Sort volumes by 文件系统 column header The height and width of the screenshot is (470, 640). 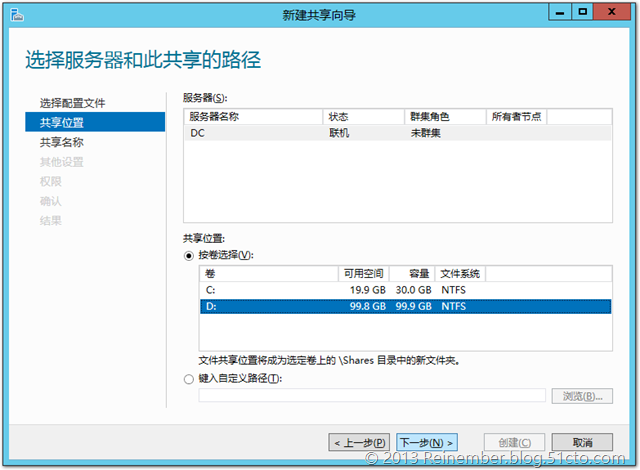tap(460, 274)
